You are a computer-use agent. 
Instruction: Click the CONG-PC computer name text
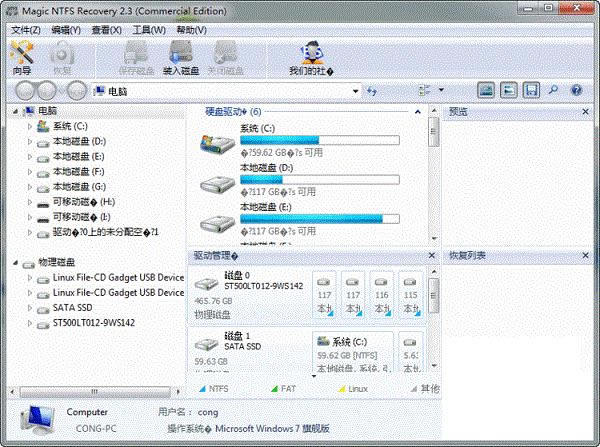(96, 429)
